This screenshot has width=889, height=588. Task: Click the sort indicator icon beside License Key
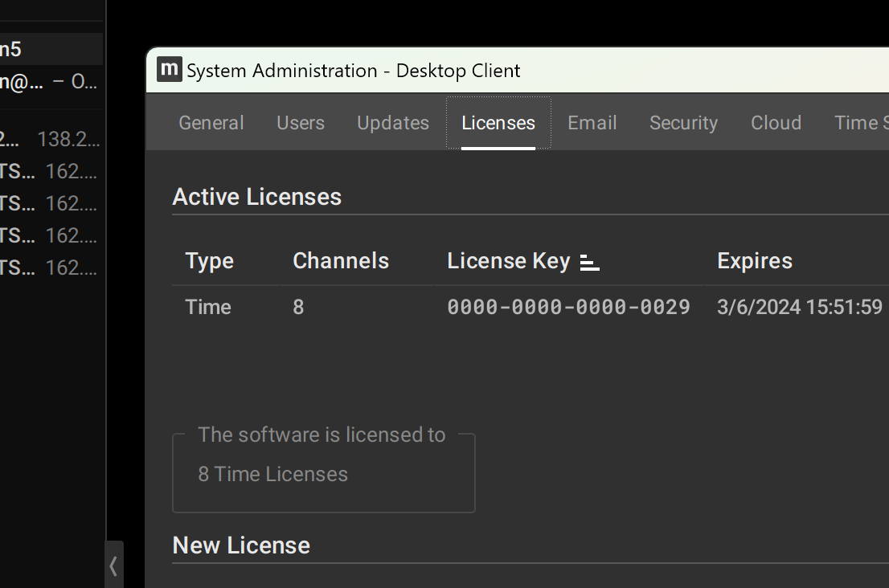[589, 262]
